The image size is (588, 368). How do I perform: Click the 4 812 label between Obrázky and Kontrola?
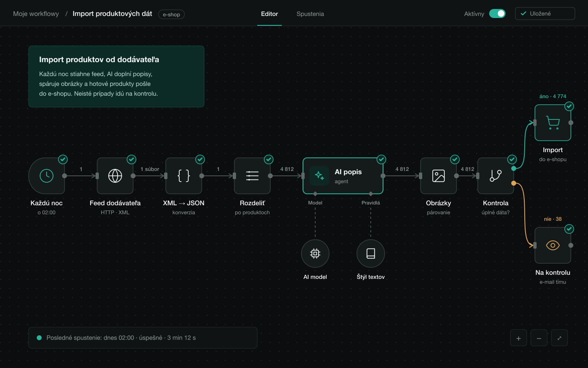pyautogui.click(x=468, y=169)
